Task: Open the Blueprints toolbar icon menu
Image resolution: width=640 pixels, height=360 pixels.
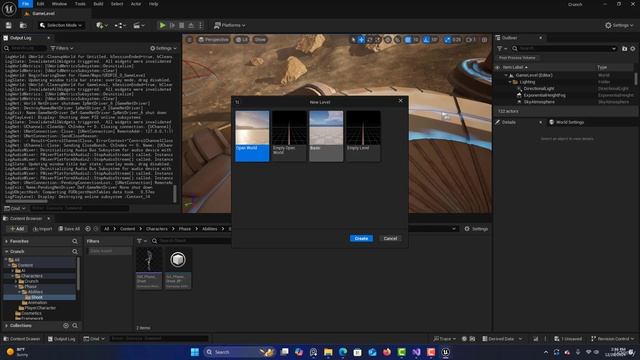Action: [120, 25]
